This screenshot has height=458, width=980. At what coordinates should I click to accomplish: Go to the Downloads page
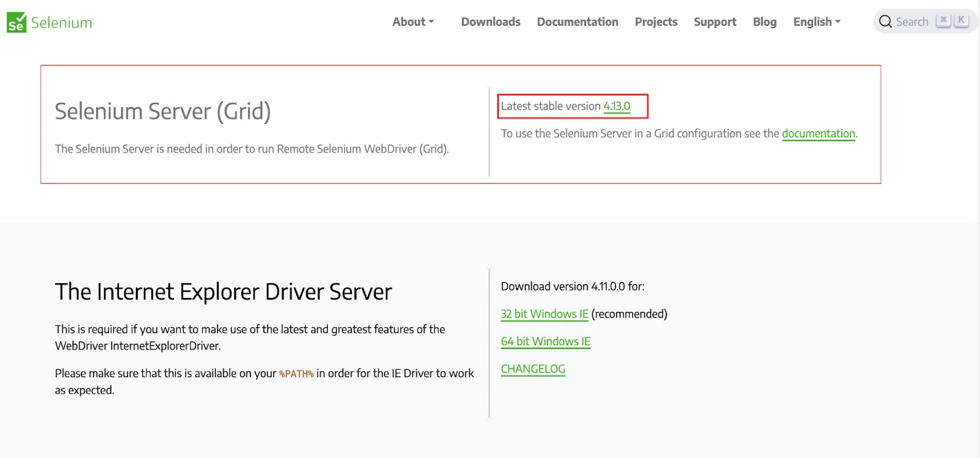coord(491,22)
